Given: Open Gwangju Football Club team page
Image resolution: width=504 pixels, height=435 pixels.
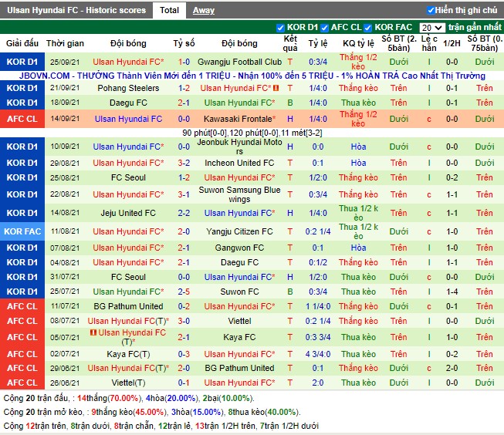Looking at the screenshot, I should (239, 62).
